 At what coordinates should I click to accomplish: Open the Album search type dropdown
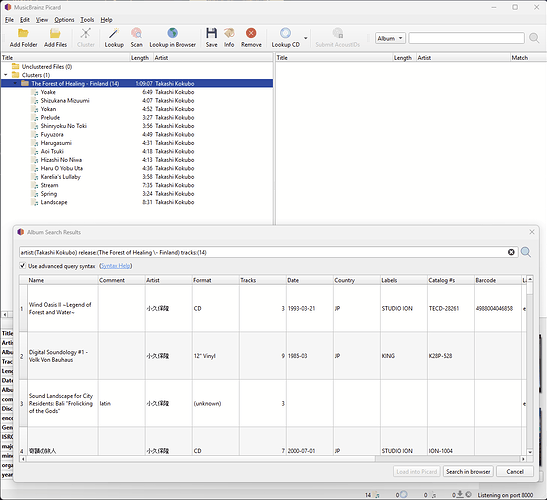(390, 38)
